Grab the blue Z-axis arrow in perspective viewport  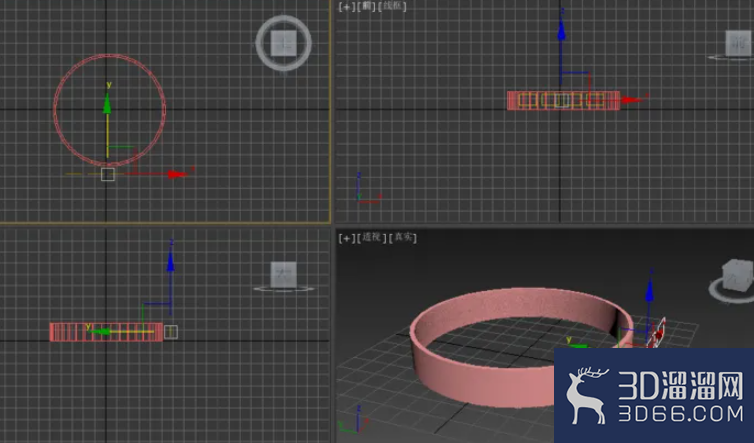pos(650,291)
